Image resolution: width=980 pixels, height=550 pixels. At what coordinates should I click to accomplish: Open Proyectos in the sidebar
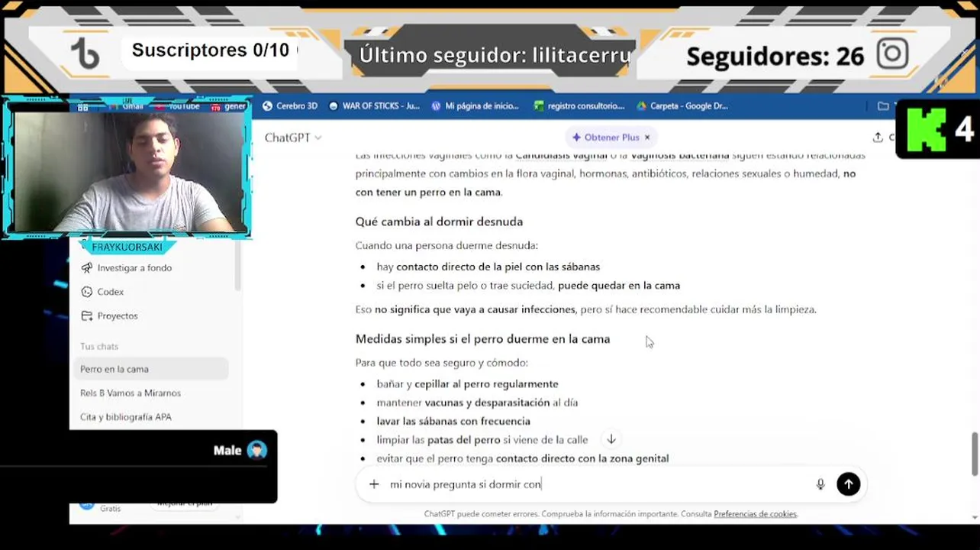pos(118,315)
